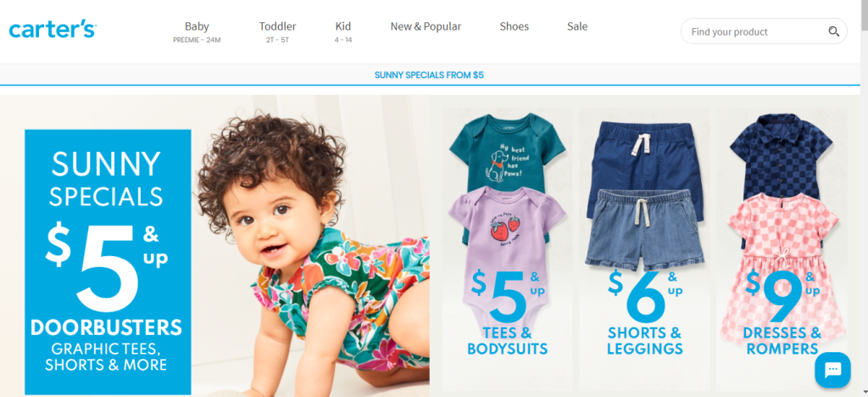Open the Kid 4-14 menu
Screen dimensions: 868x397
point(343,31)
